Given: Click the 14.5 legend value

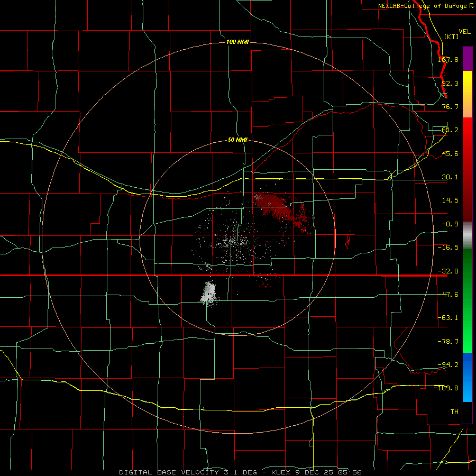Looking at the screenshot, I should [x=450, y=200].
